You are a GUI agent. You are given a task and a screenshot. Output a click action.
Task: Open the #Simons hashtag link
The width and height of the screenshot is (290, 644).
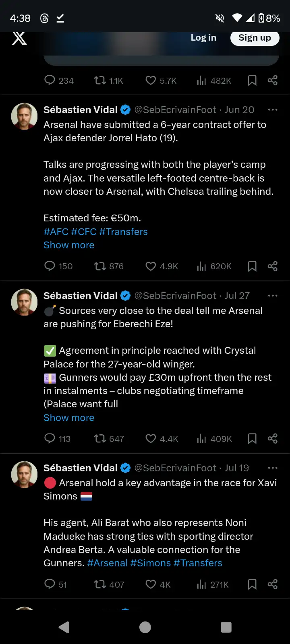[151, 563]
